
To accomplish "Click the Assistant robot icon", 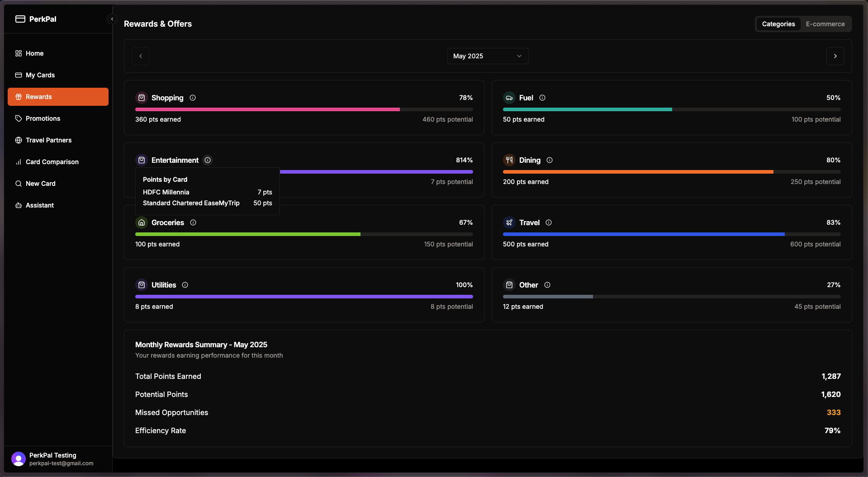I will click(x=19, y=205).
